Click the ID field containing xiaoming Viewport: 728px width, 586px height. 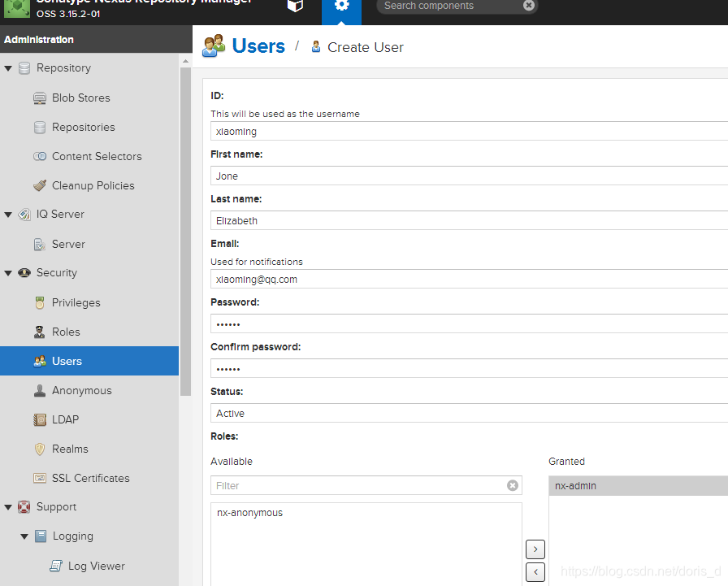pos(469,132)
